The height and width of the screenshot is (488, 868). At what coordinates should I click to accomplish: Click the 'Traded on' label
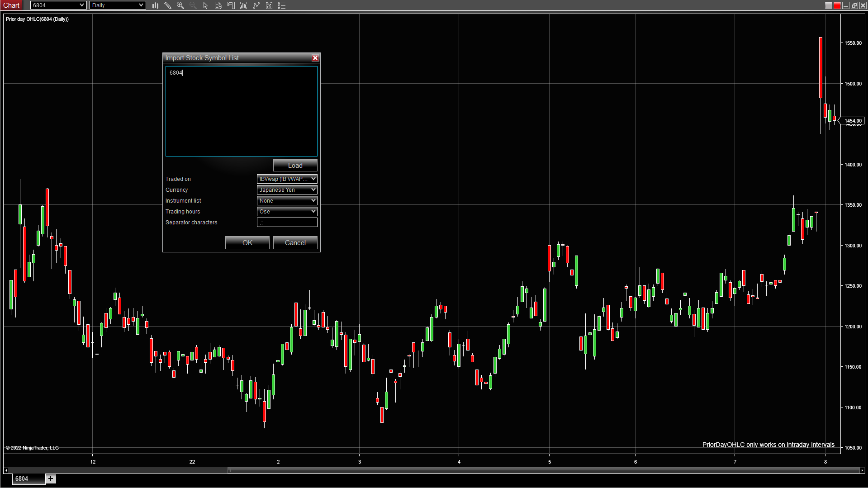click(178, 179)
